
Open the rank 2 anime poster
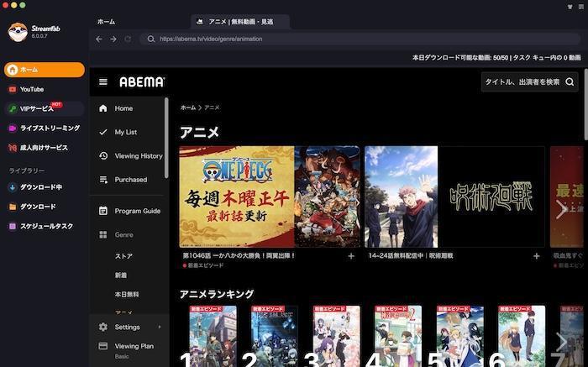[x=275, y=336]
